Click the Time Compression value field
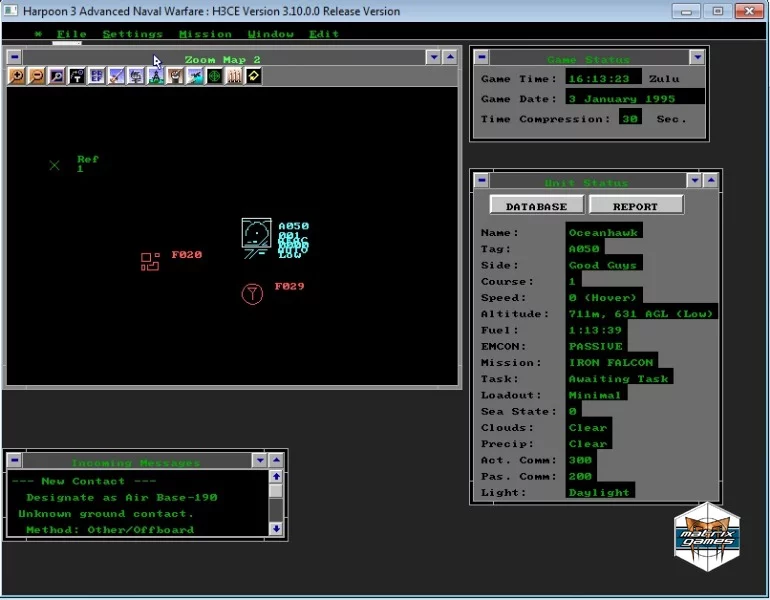The height and width of the screenshot is (600, 770). pyautogui.click(x=630, y=119)
